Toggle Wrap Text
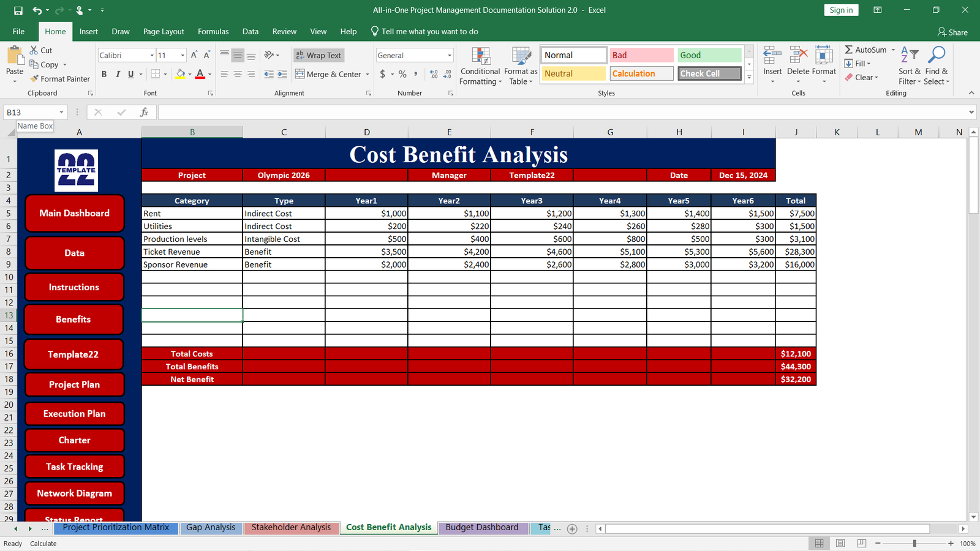This screenshot has height=551, width=980. pos(318,55)
